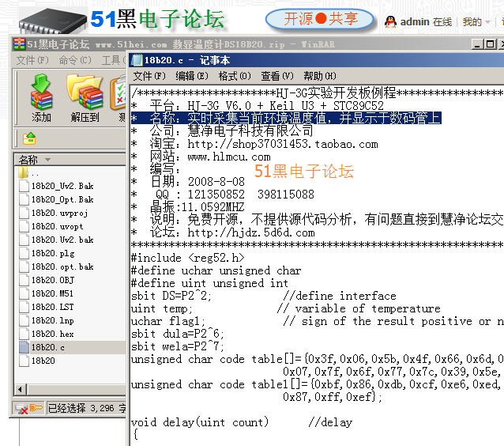Click the up-one-level folder icon in WinRAR
This screenshot has width=504, height=446.
[x=29, y=138]
